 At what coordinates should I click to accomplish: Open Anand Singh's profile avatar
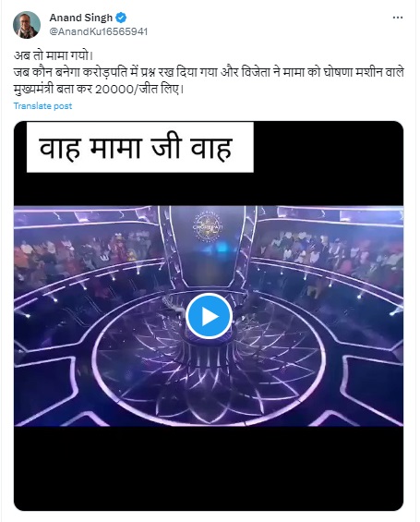[27, 25]
